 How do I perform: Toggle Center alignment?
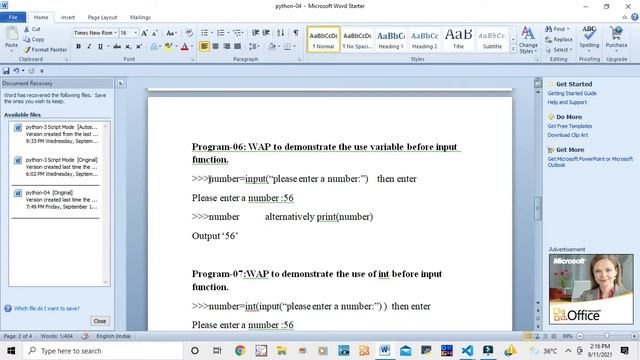(x=216, y=47)
